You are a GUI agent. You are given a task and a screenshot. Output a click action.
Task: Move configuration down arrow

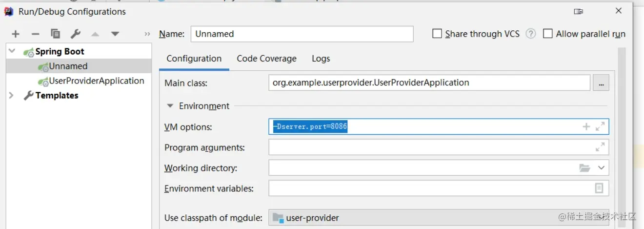[115, 34]
